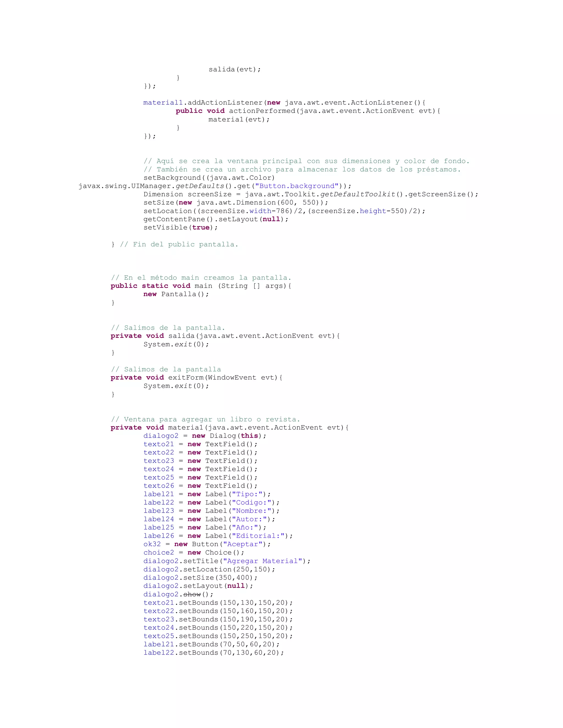Click the 'new Pantalla();' statement

(176, 294)
